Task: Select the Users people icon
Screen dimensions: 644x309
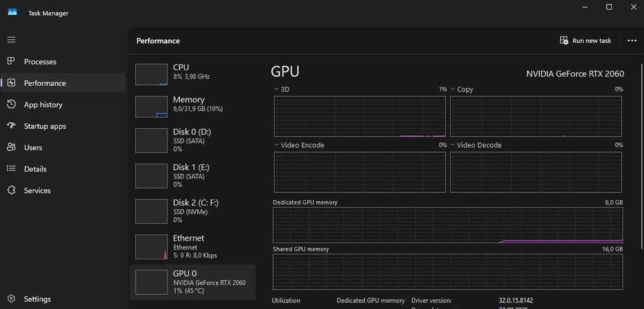Action: tap(11, 147)
